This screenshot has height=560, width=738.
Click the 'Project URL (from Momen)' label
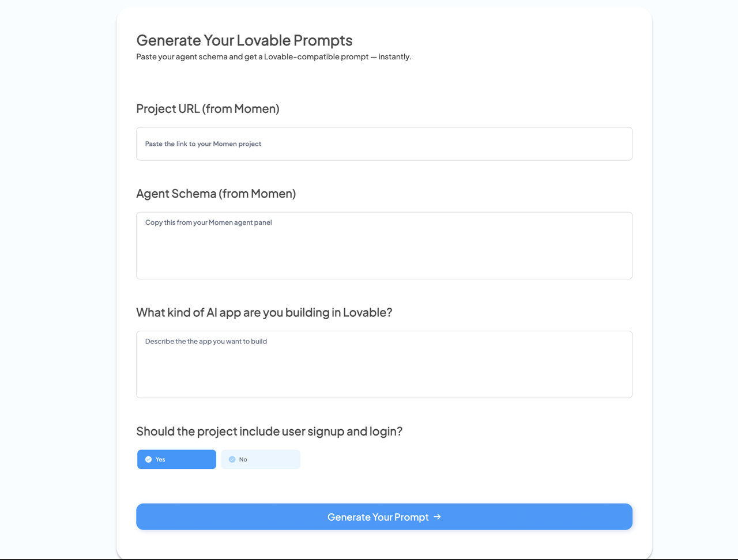pyautogui.click(x=208, y=109)
